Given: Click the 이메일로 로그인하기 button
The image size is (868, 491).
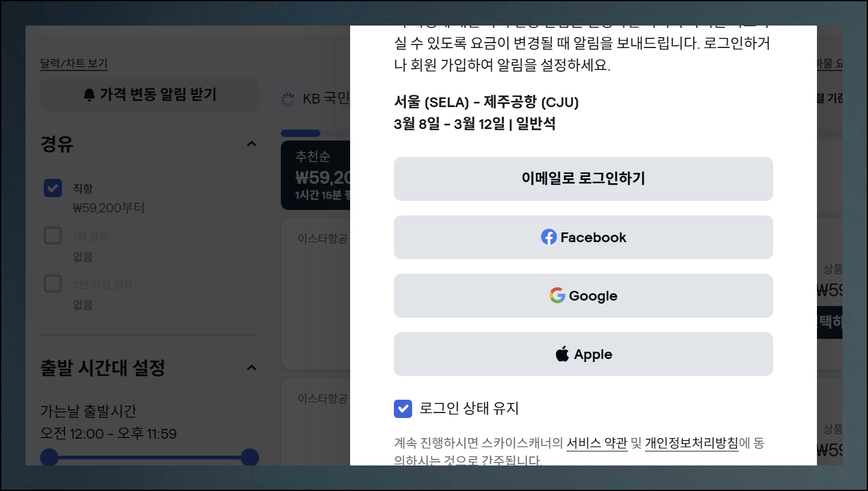Looking at the screenshot, I should tap(583, 178).
